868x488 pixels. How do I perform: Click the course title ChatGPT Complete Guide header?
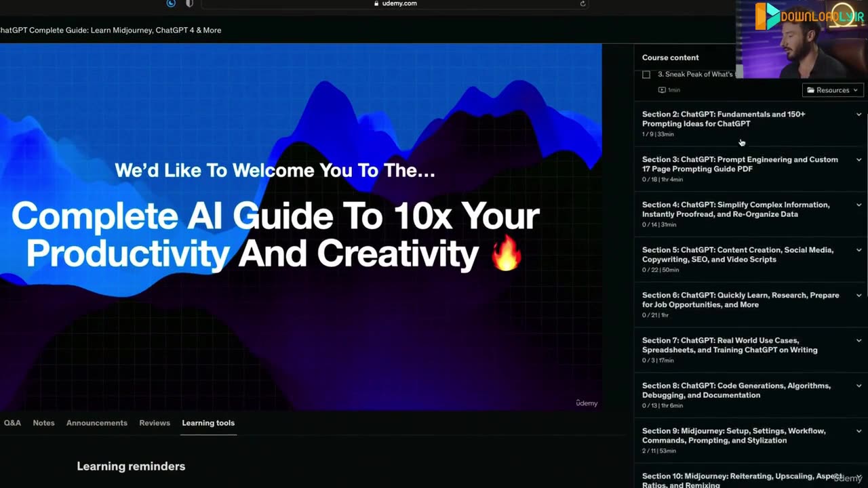point(111,30)
